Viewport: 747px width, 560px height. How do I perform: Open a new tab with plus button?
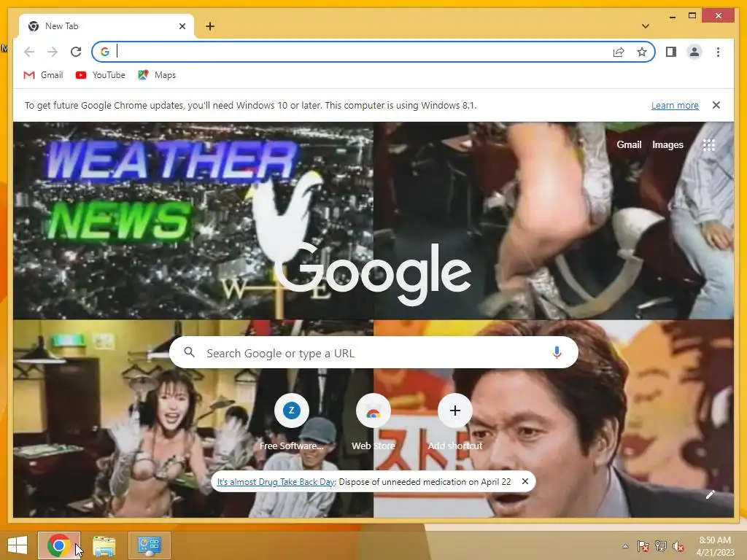[x=210, y=26]
